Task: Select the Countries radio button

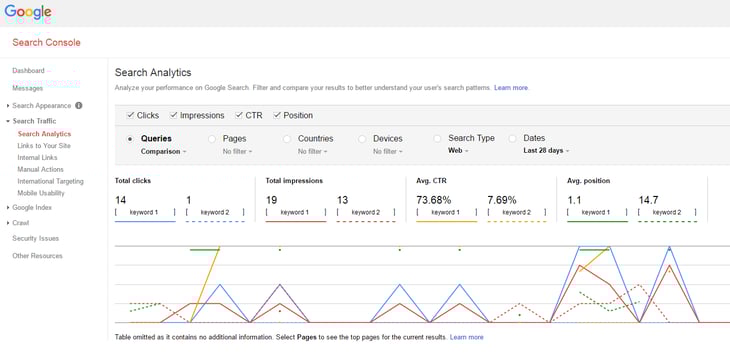Action: (287, 139)
